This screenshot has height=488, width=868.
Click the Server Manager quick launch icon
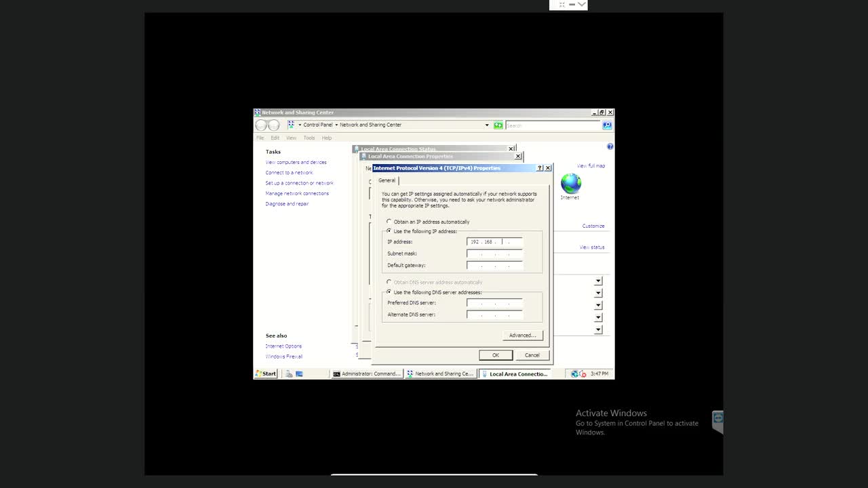point(289,373)
